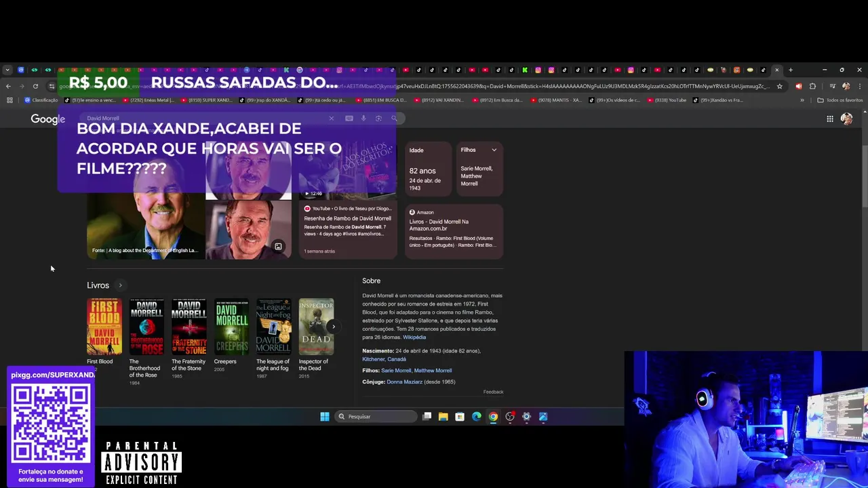The width and height of the screenshot is (868, 488).
Task: Click the Idade 82 anos card
Action: (428, 169)
